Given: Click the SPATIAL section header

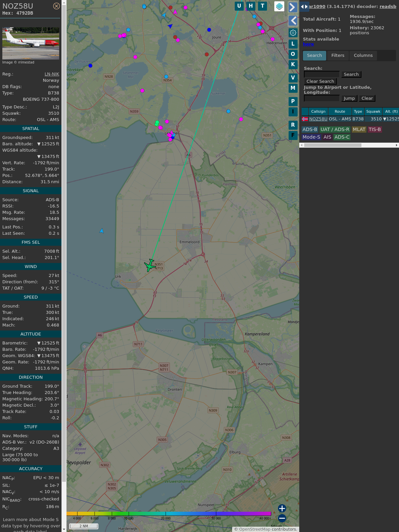Looking at the screenshot, I should [x=31, y=129].
